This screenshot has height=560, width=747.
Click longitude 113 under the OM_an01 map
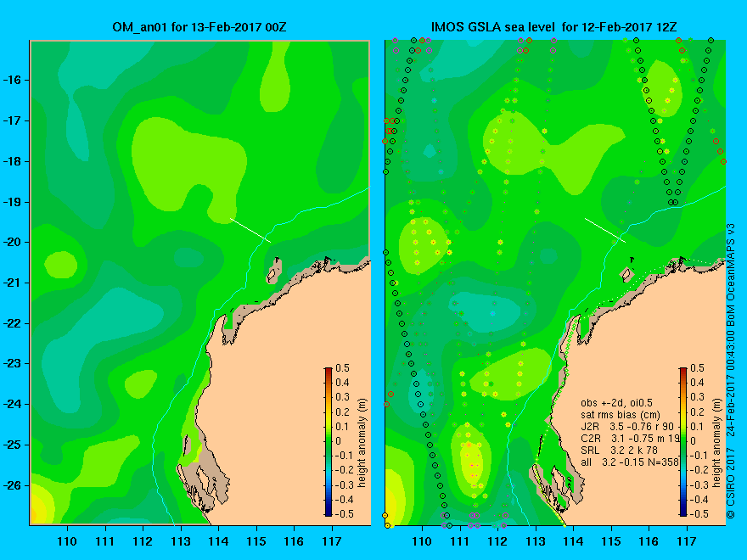click(x=181, y=541)
